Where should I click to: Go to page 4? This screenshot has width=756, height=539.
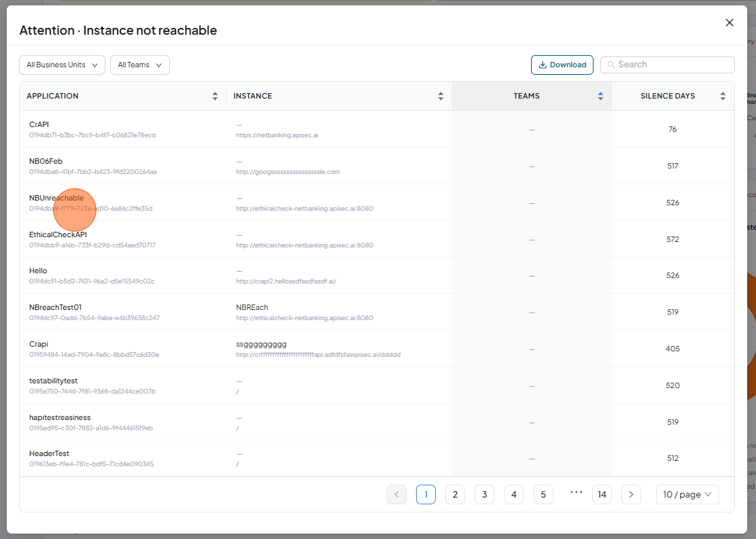point(514,494)
